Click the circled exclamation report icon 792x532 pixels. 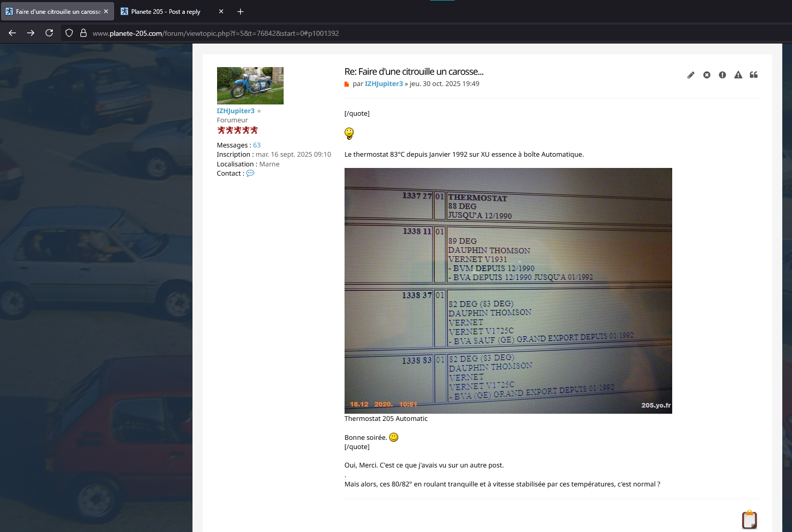coord(722,75)
